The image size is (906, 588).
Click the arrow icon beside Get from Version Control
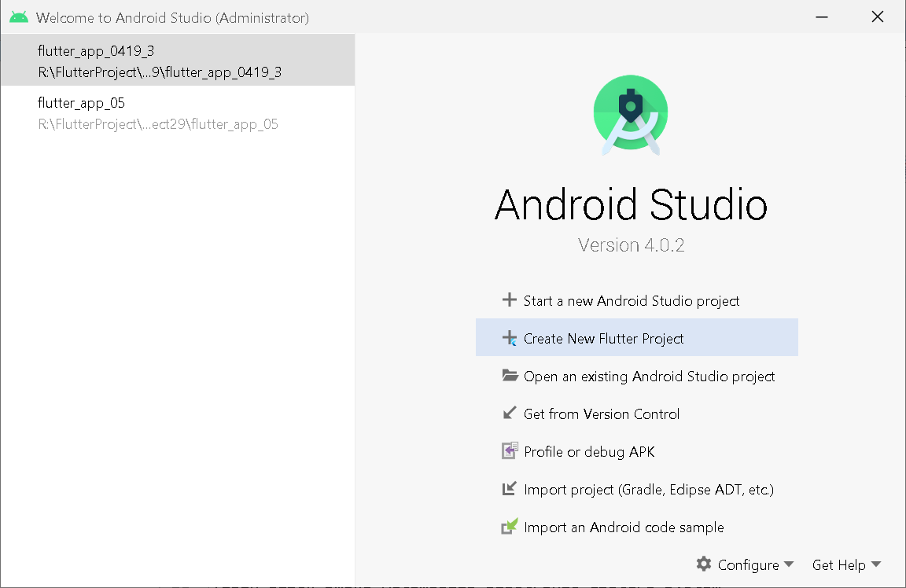510,413
